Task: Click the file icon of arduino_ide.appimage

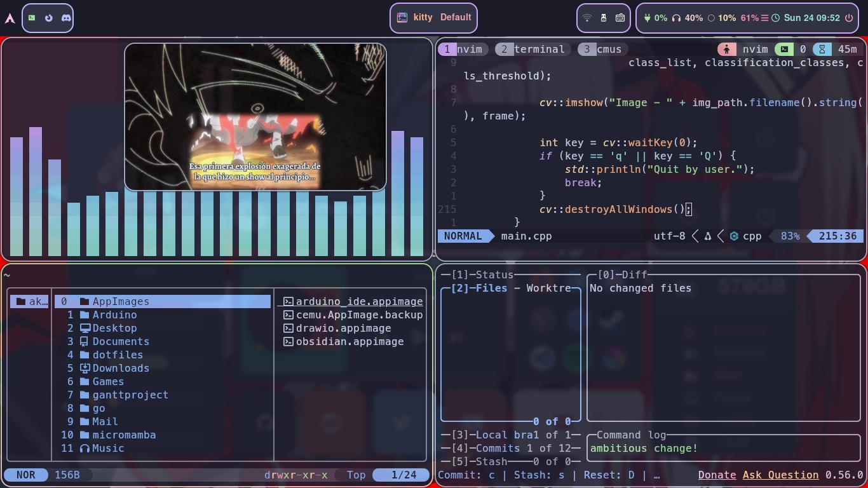Action: 288,301
